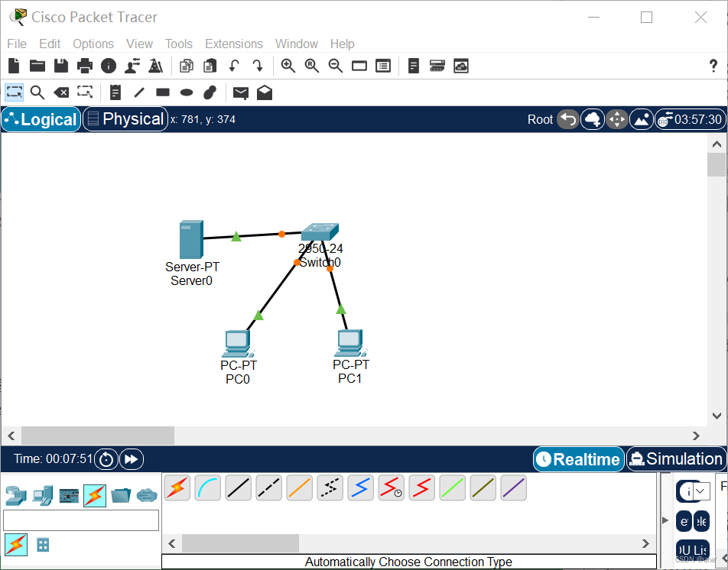Undo the last action
This screenshot has width=728, height=570.
coord(234,66)
